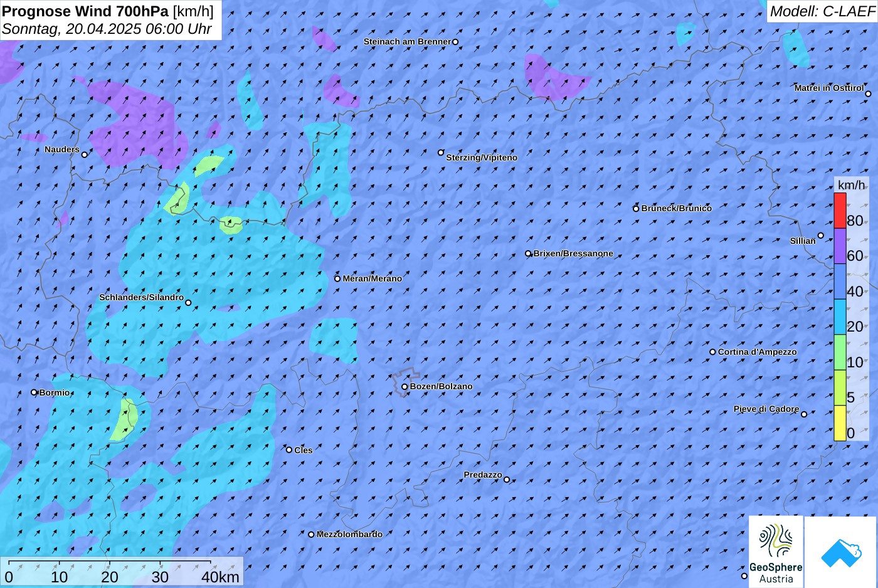Select the Brixen/Bressanone marker dot

click(528, 254)
